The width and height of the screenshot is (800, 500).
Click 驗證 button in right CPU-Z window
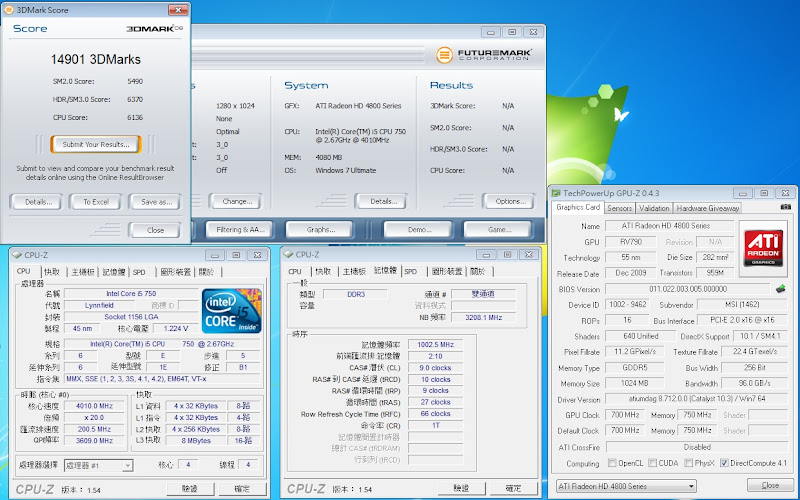461,488
